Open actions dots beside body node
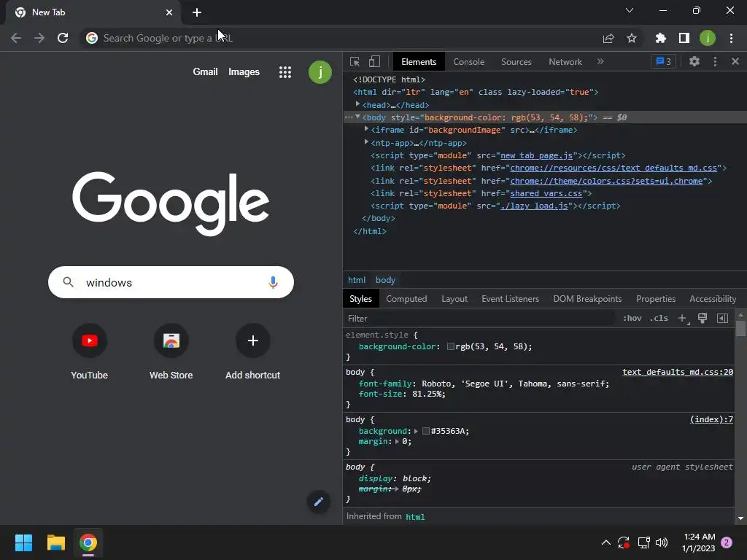The image size is (747, 560). pyautogui.click(x=349, y=117)
